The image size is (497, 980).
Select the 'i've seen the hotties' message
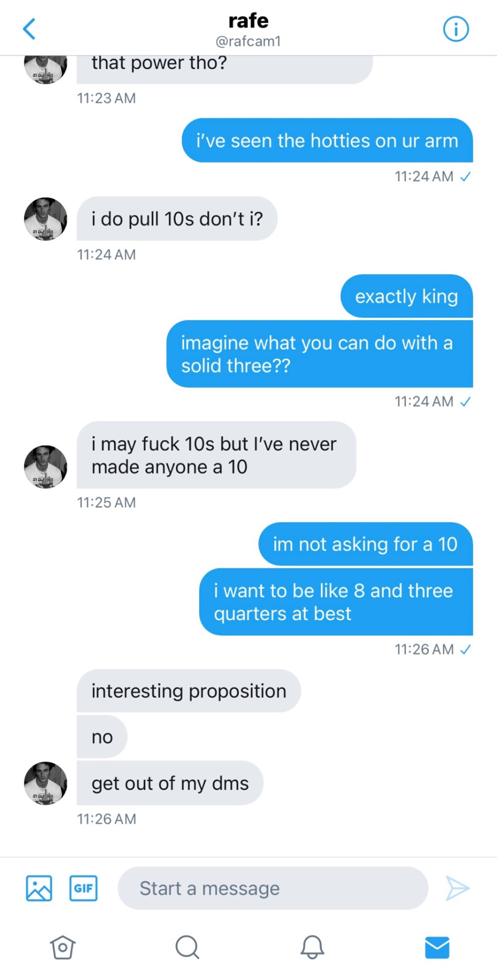[327, 141]
